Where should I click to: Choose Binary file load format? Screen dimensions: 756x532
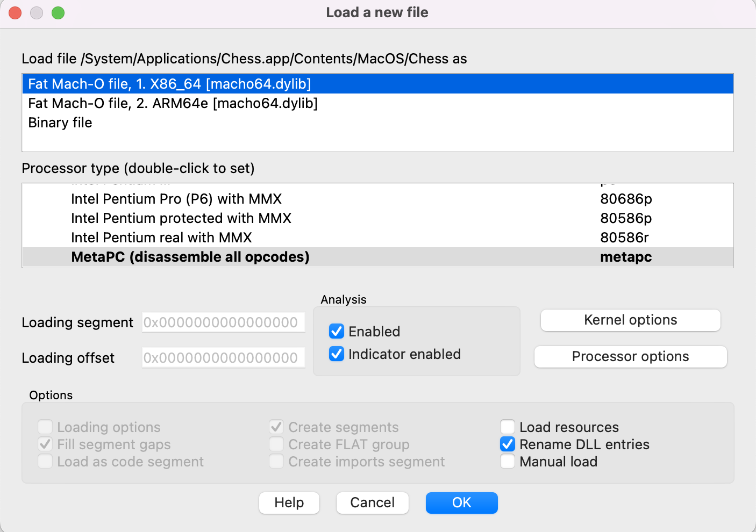(x=60, y=123)
